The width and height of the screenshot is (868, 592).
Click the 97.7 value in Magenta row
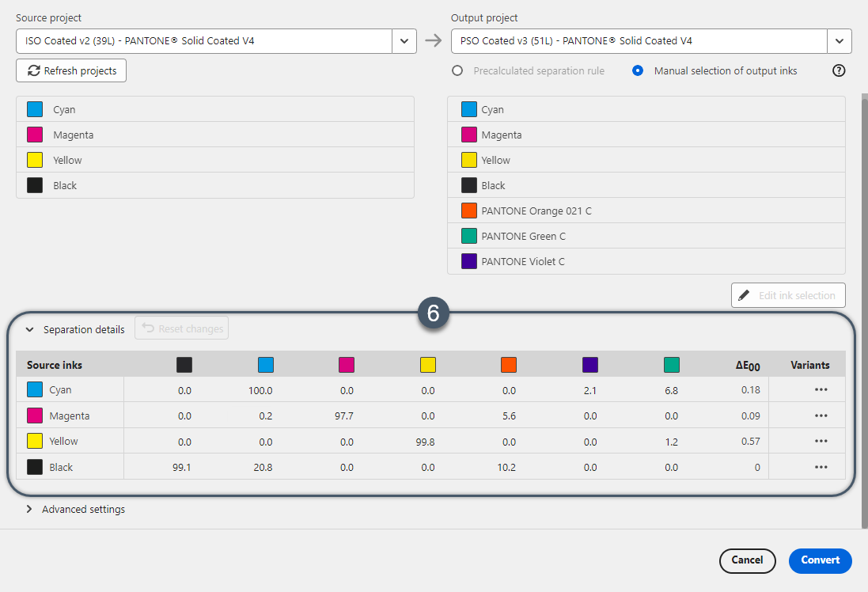[343, 416]
